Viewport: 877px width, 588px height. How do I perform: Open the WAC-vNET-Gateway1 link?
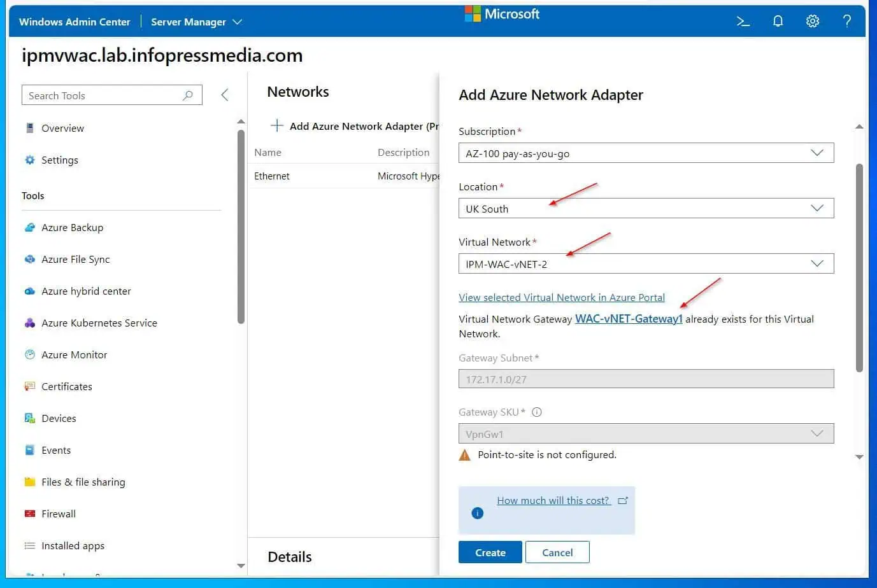tap(629, 319)
